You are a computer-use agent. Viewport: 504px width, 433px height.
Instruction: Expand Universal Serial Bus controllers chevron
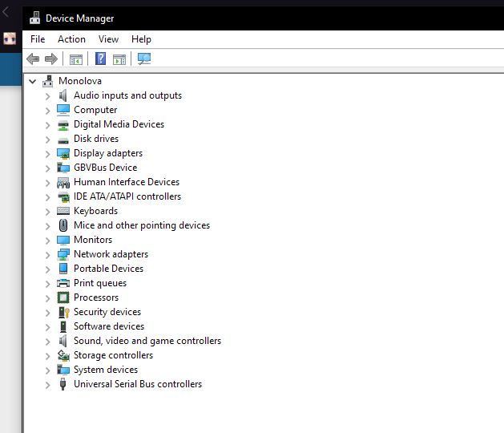[x=47, y=384]
